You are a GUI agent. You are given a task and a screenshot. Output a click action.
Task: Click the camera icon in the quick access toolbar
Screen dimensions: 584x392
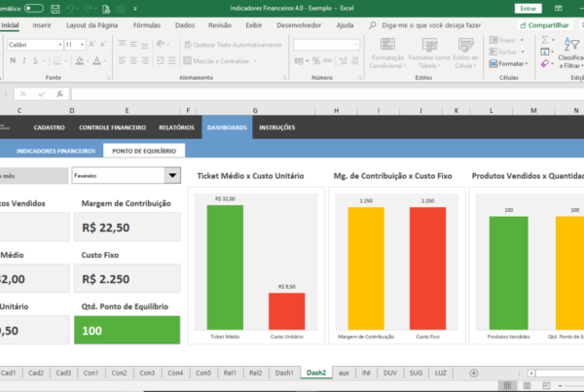(121, 9)
